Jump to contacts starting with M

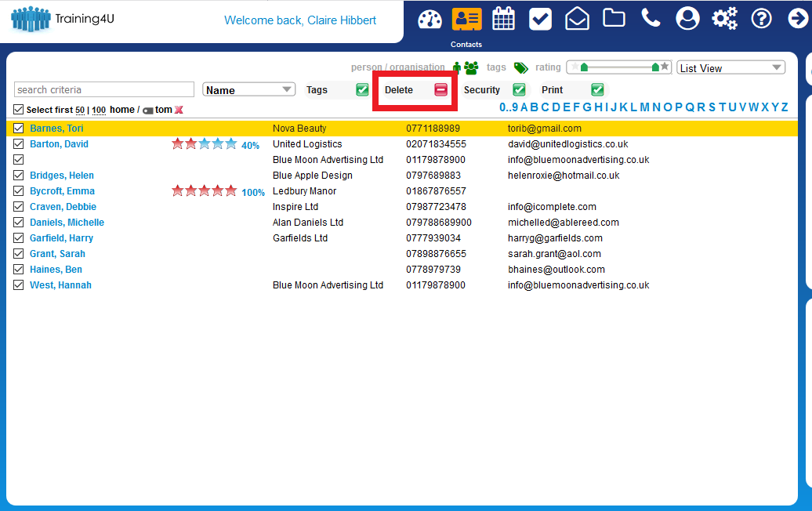644,107
